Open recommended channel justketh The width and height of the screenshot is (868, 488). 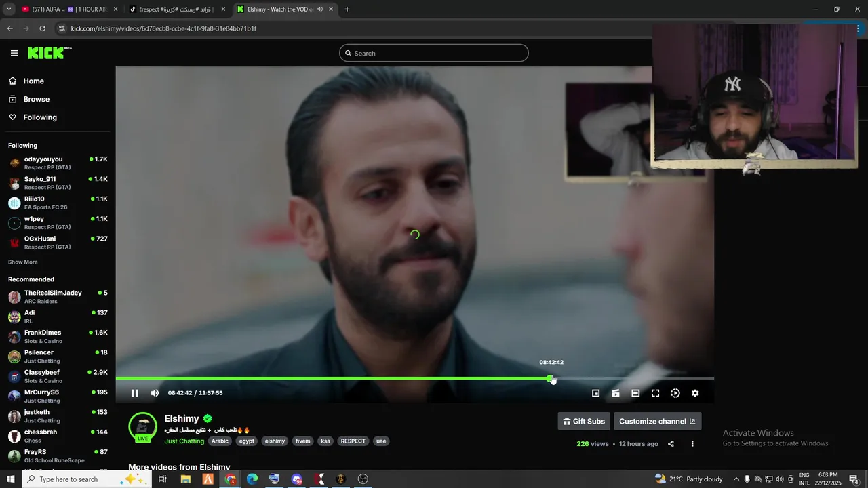[x=58, y=416]
